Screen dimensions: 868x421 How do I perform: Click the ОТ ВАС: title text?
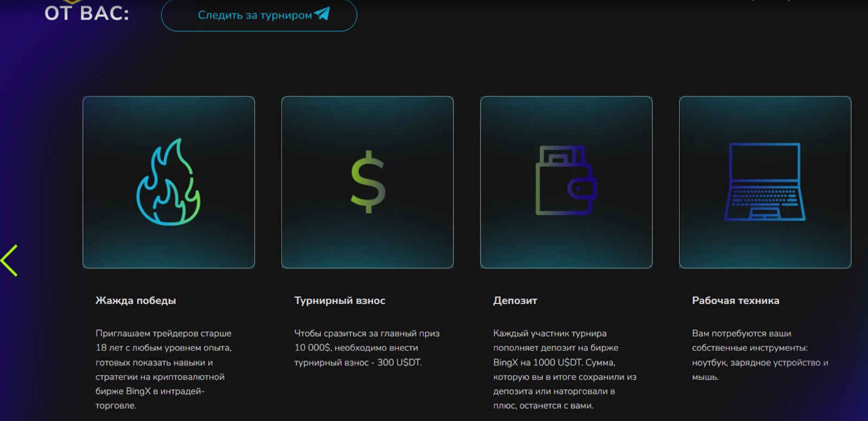click(x=87, y=13)
